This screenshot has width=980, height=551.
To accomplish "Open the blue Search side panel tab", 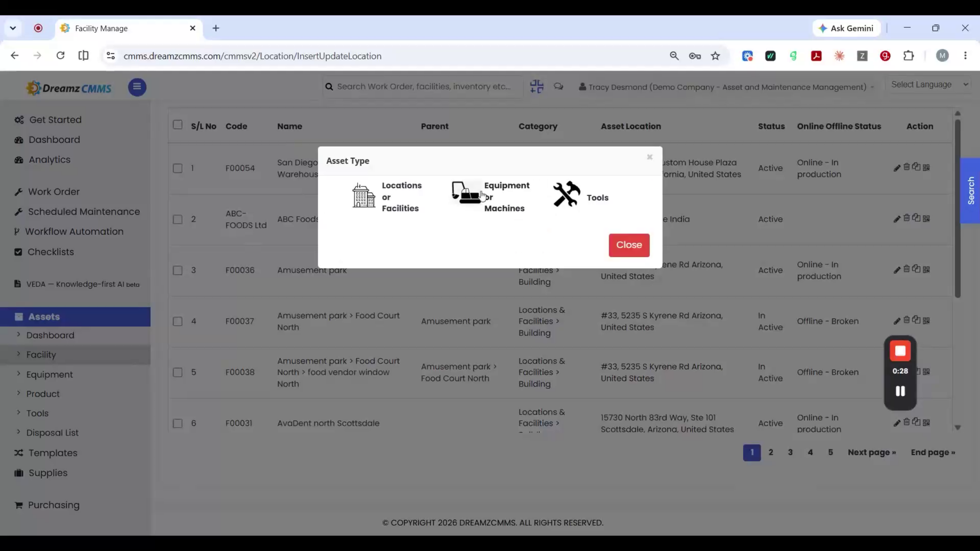I will [x=971, y=191].
